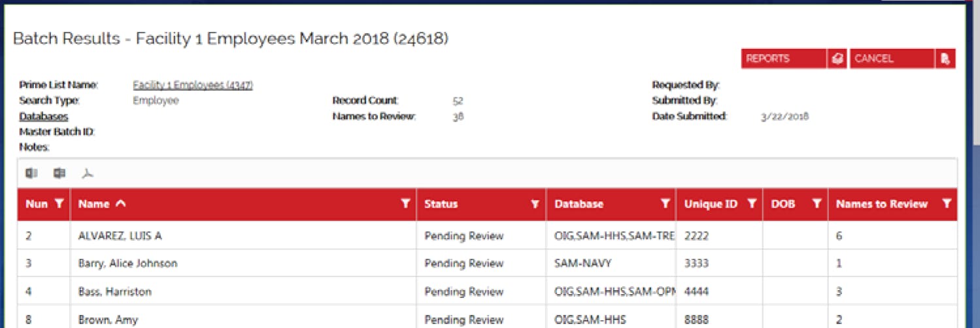Open the filter on the DOB column
Viewport: 980px width, 328px height.
click(817, 204)
